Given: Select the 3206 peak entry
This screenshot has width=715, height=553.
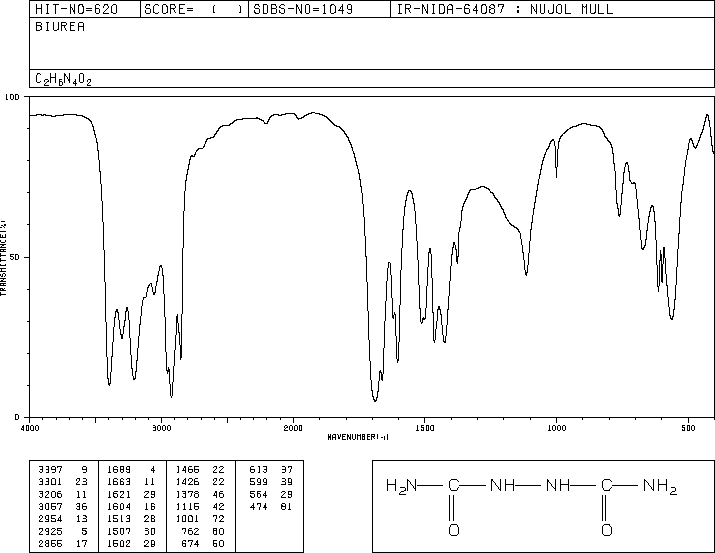Looking at the screenshot, I should pyautogui.click(x=63, y=494).
